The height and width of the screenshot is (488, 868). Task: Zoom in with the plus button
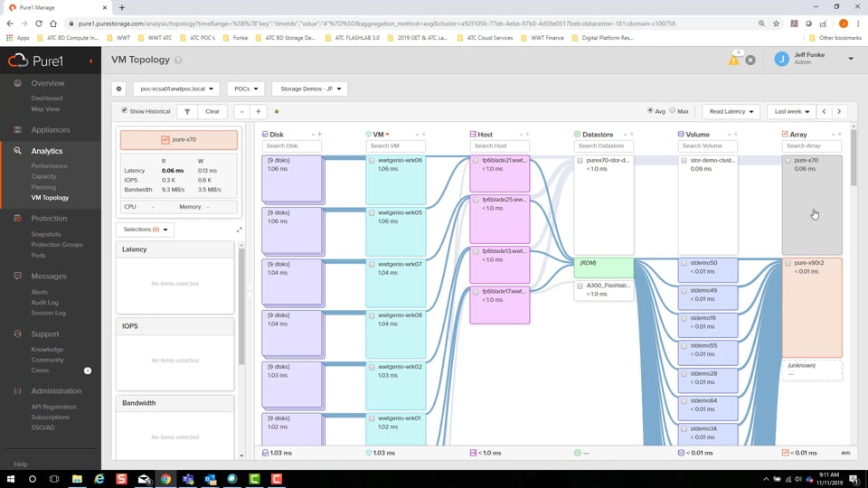coord(258,112)
